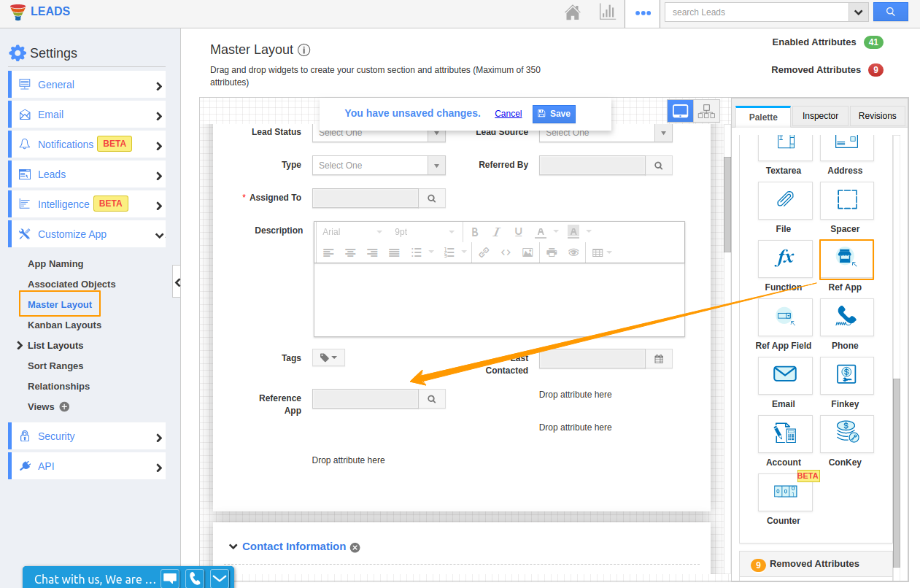Viewport: 920px width, 588px height.
Task: Click the File attachment widget icon
Action: point(785,201)
